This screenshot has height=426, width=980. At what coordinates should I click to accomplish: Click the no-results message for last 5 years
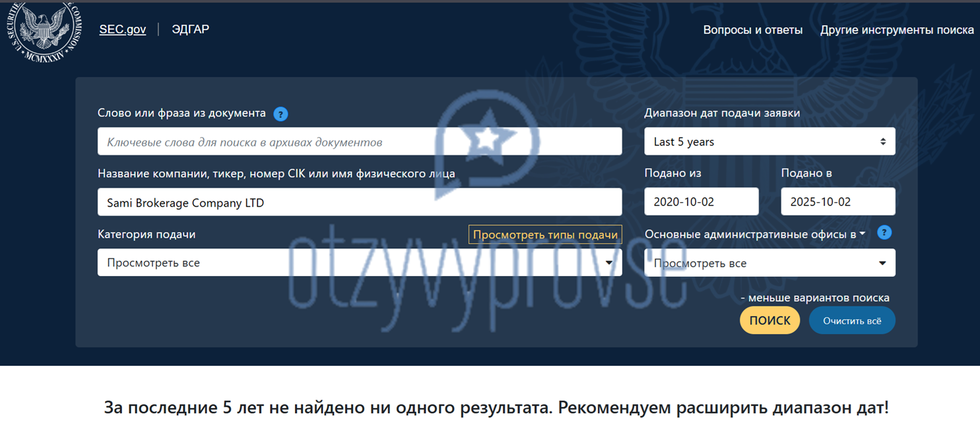coord(496,407)
